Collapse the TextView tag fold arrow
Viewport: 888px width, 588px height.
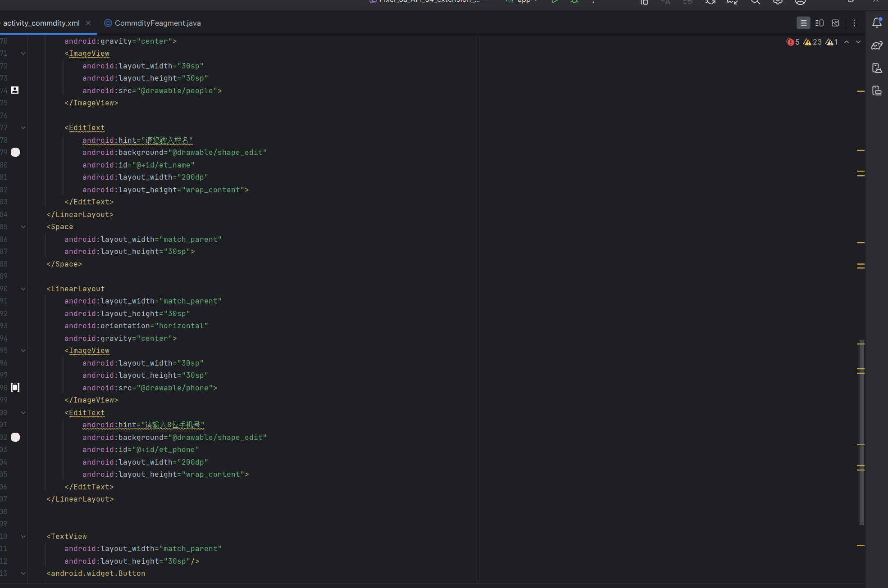click(23, 536)
